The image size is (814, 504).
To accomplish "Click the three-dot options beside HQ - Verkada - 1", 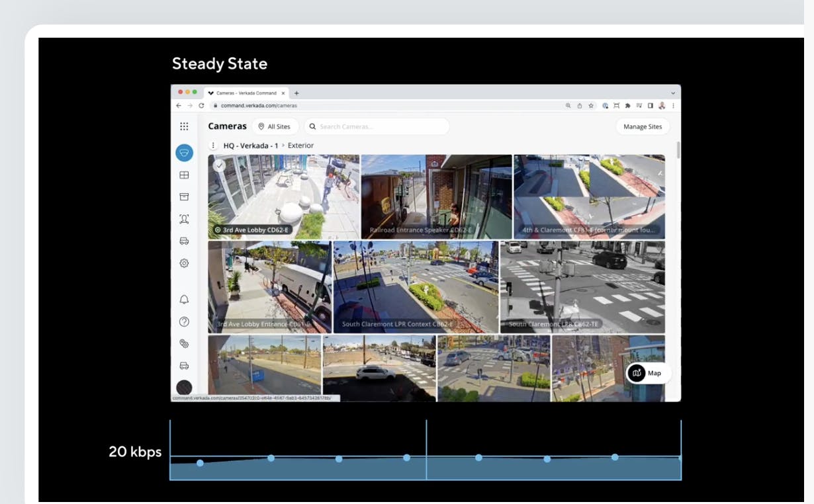I will pyautogui.click(x=213, y=146).
